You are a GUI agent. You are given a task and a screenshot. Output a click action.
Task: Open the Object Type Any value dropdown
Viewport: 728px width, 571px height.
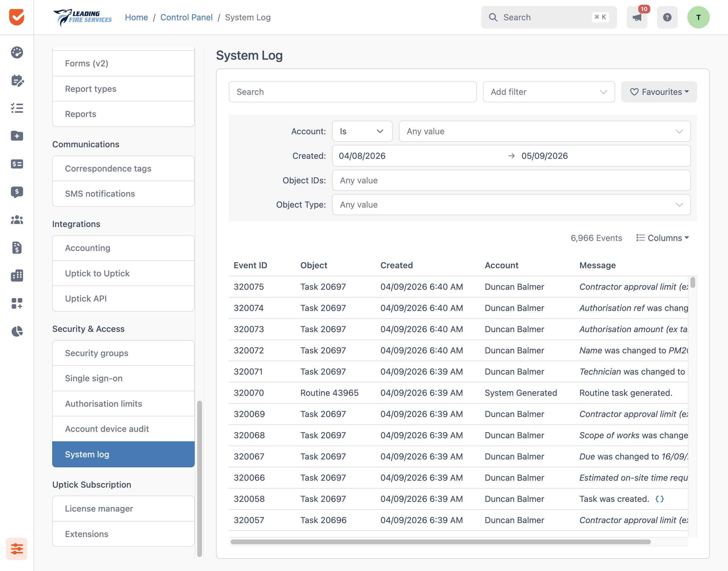tap(511, 205)
